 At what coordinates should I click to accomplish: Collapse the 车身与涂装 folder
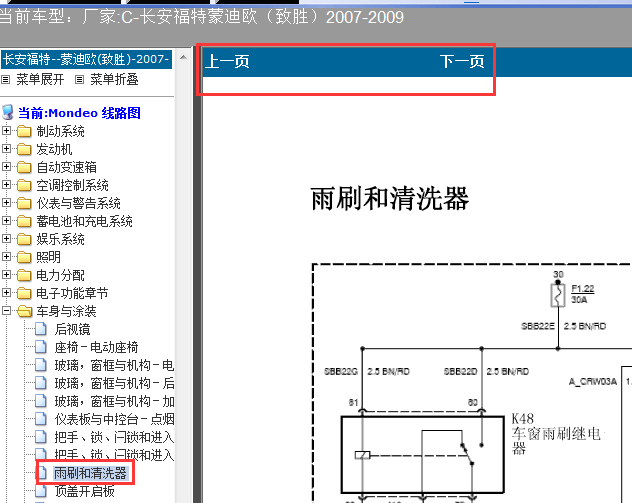(6, 310)
